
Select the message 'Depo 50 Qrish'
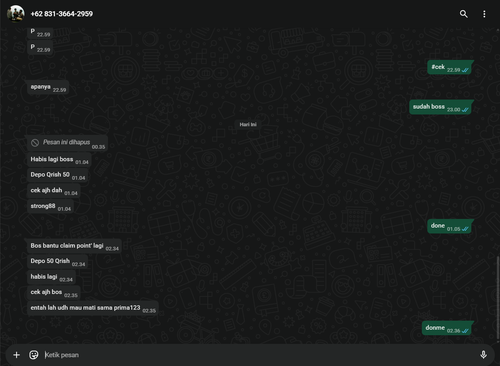(x=58, y=261)
